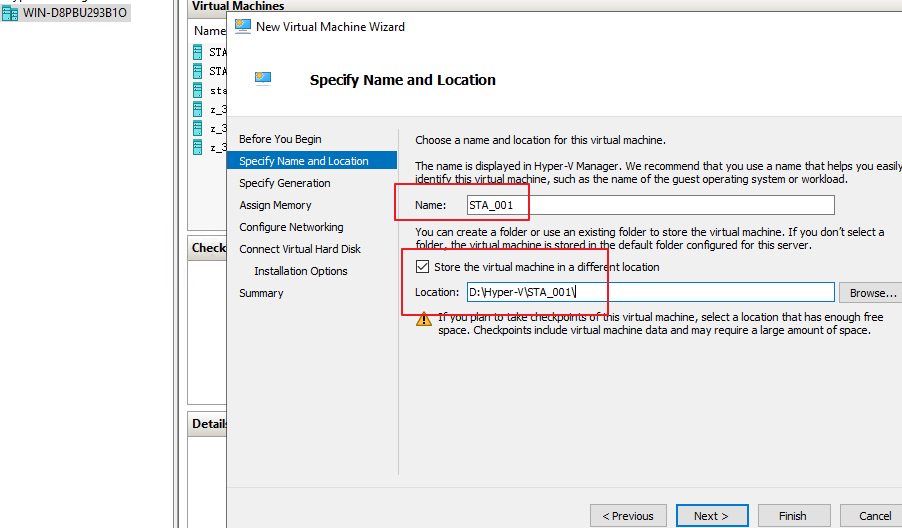902x528 pixels.
Task: Jump to the Assign Memory step
Action: (275, 205)
